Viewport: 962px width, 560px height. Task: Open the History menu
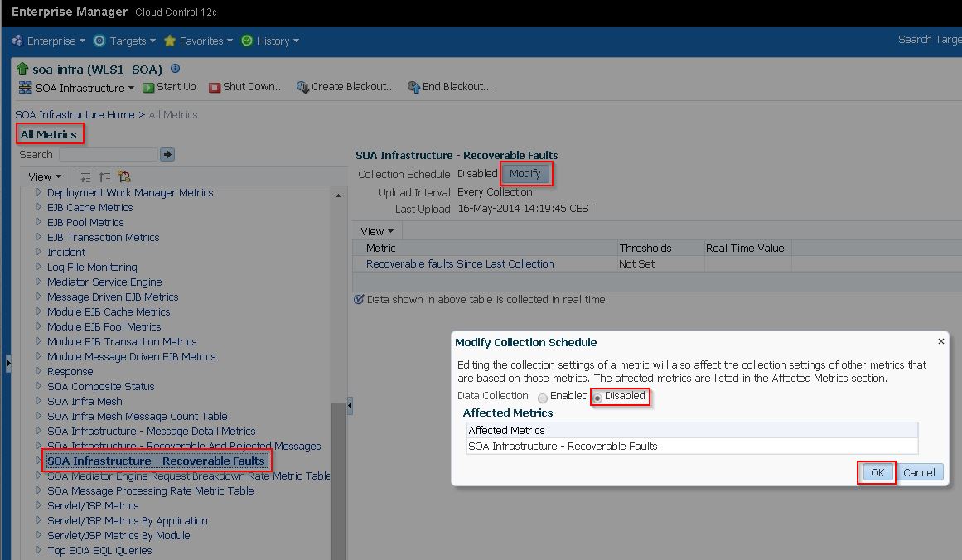271,40
